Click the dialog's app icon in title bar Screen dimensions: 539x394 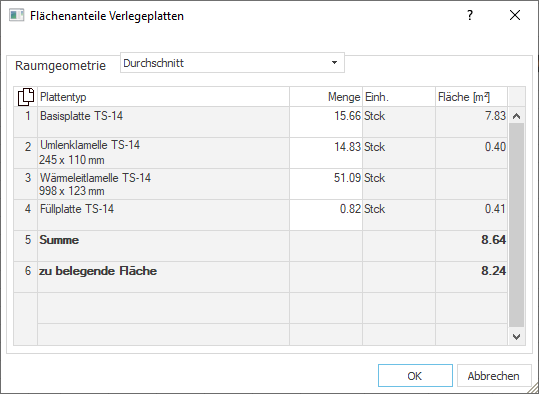pos(16,15)
